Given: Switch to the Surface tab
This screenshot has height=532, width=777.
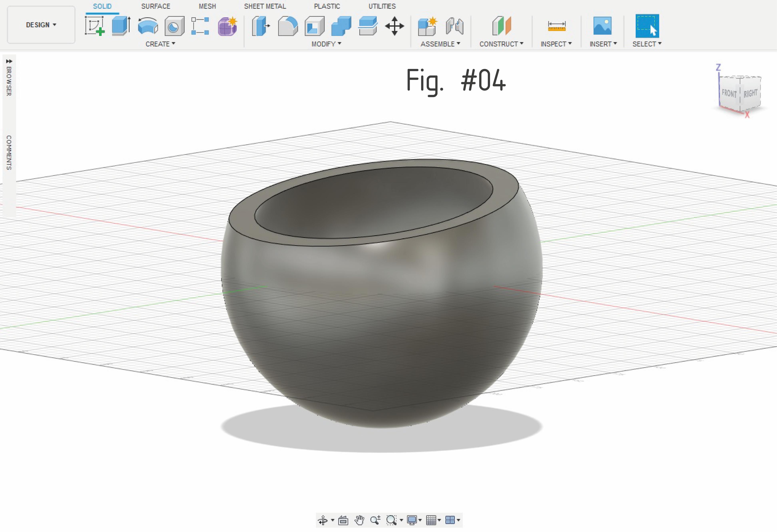Looking at the screenshot, I should (156, 6).
